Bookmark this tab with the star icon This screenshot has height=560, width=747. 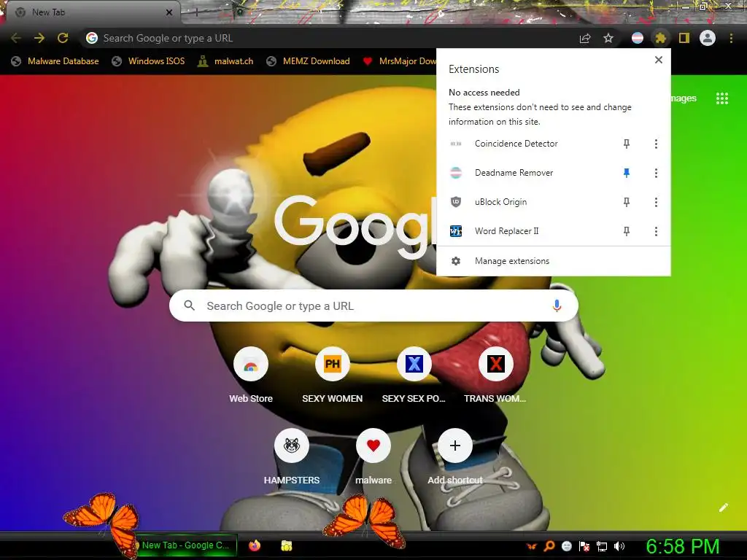point(608,38)
